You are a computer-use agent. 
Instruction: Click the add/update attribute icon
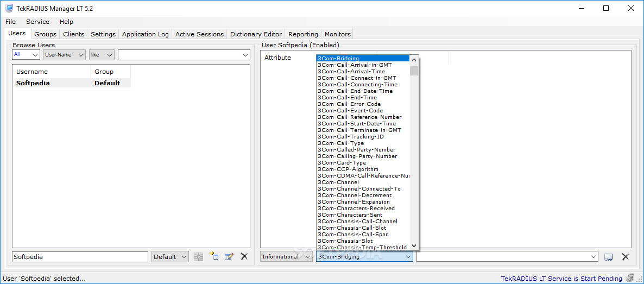pyautogui.click(x=609, y=257)
